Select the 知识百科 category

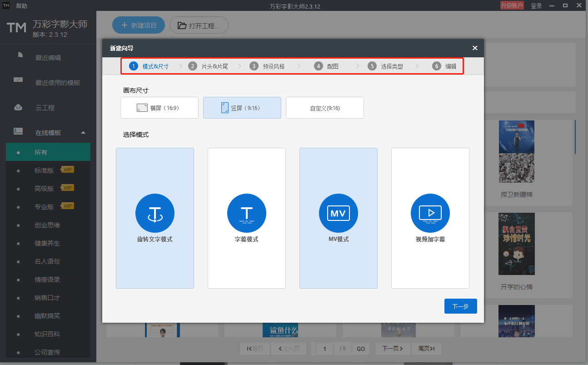click(48, 334)
